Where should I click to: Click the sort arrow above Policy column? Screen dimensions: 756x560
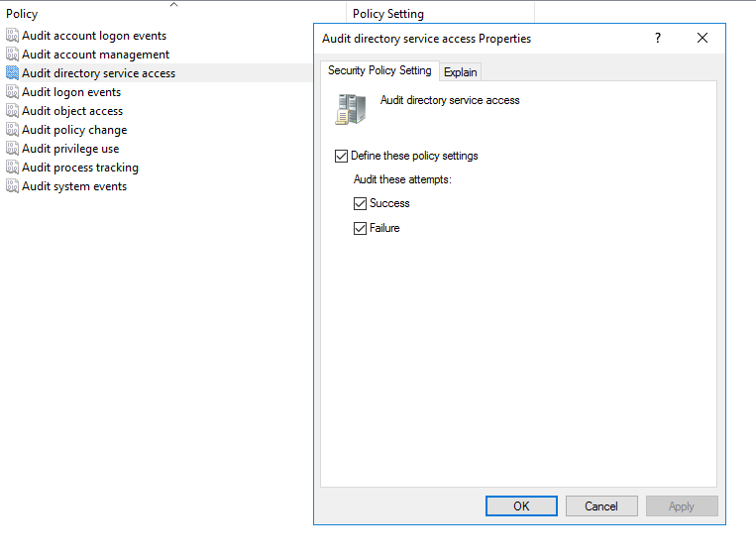click(x=174, y=5)
